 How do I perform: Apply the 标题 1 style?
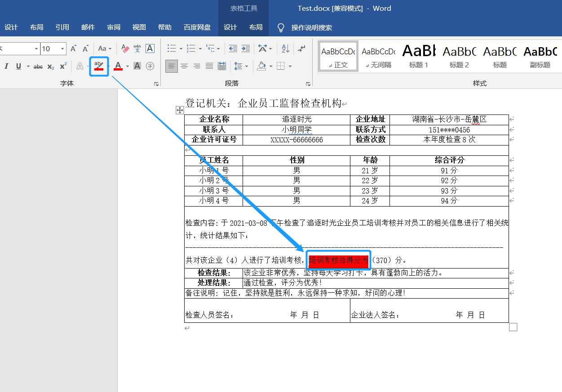point(419,56)
